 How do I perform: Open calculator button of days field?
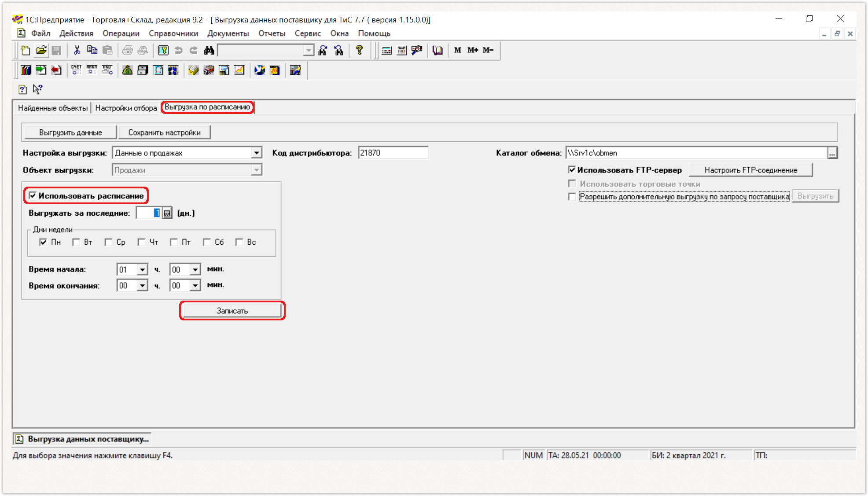pos(167,213)
